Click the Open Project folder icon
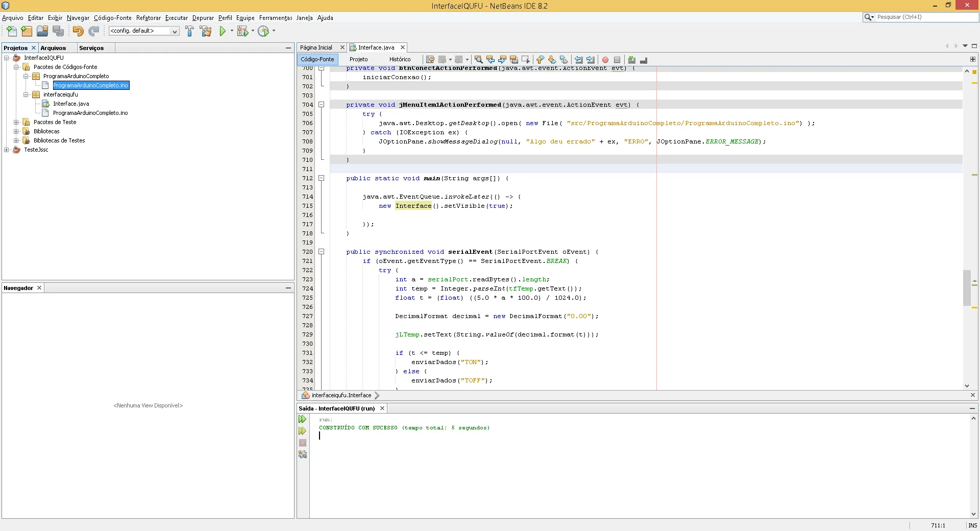980x531 pixels. 42,31
